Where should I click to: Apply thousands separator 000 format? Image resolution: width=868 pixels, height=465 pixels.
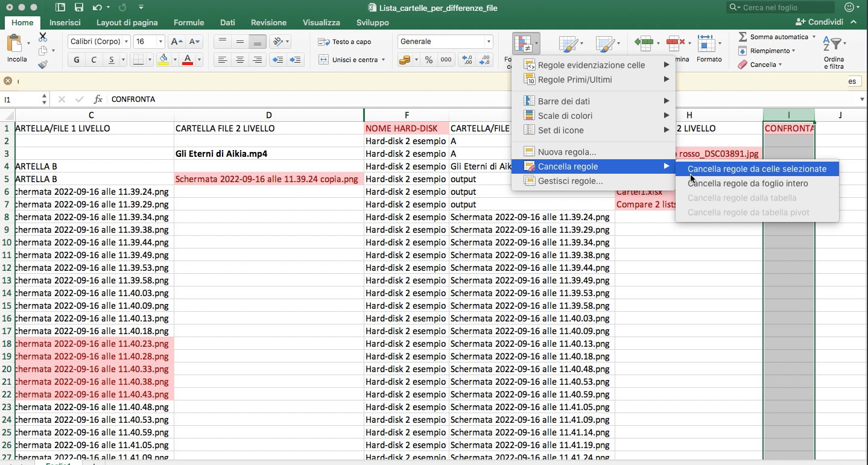click(x=446, y=60)
